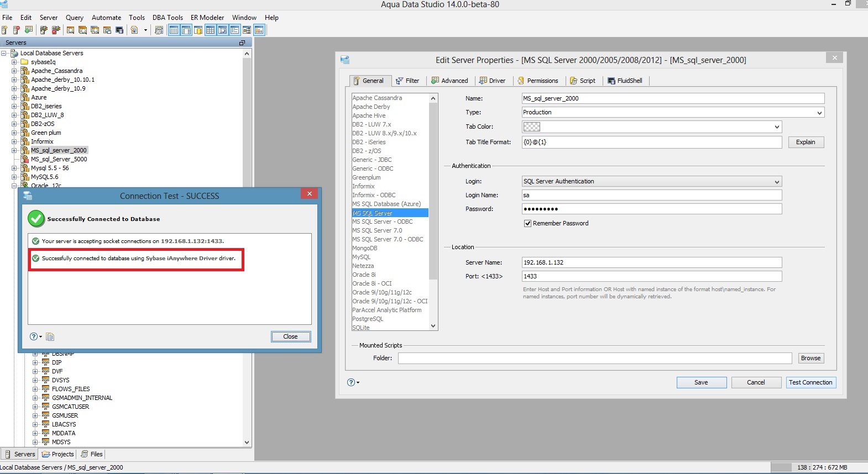868x474 pixels.
Task: Open the DBA Tools menu
Action: click(x=168, y=18)
